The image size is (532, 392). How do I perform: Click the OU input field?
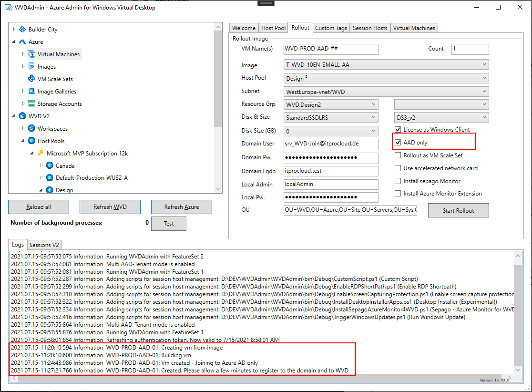(350, 210)
